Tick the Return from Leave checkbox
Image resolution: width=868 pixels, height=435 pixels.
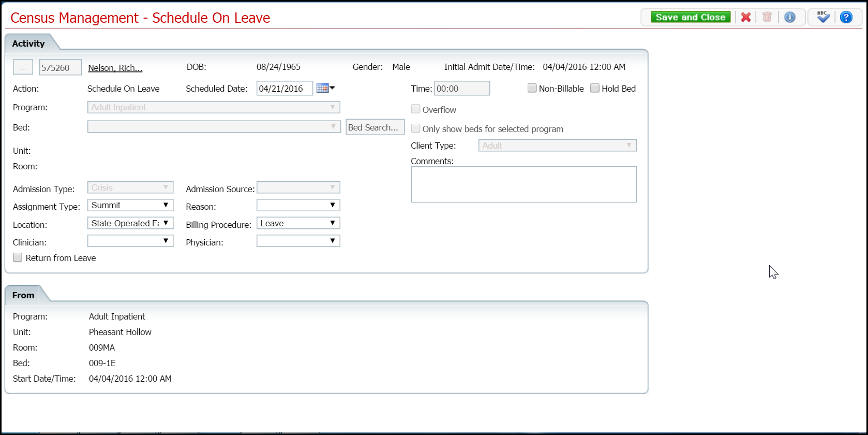click(x=18, y=258)
